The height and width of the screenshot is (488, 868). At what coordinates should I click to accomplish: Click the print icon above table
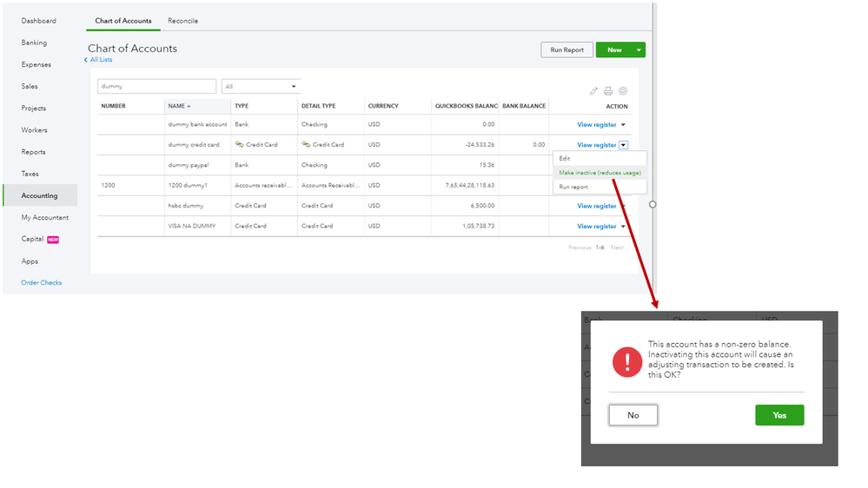608,90
